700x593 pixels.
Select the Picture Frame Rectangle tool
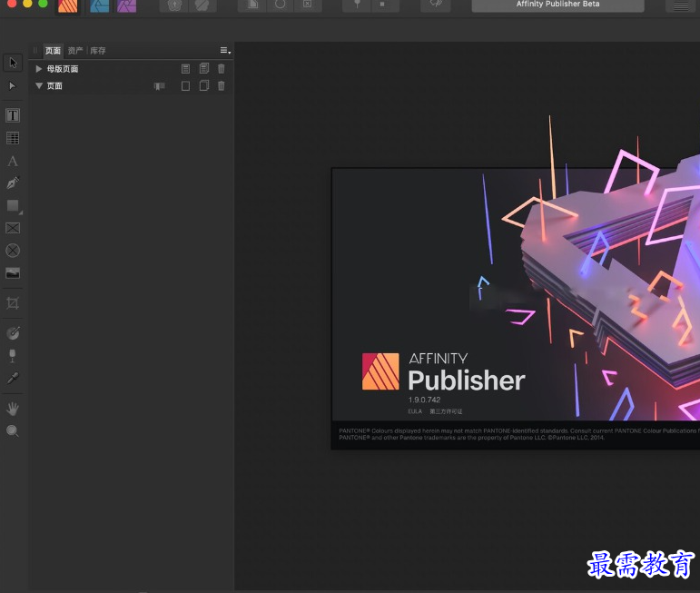[13, 228]
